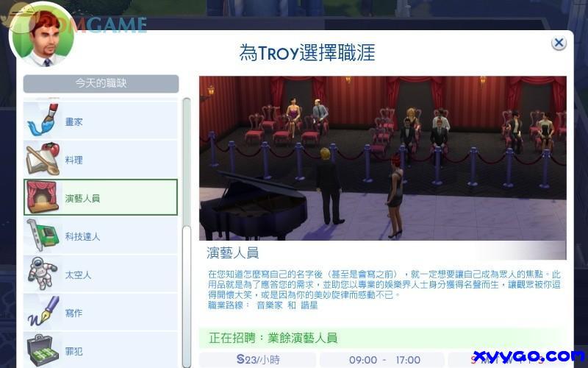
Task: Click the Writer fountain pen icon
Action: click(43, 312)
